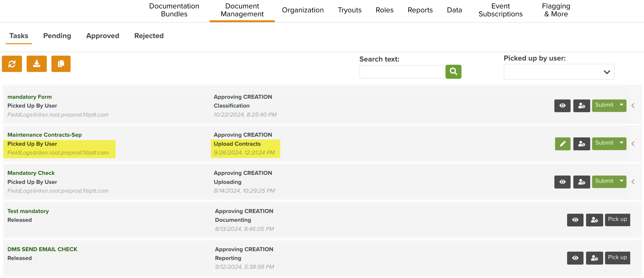
Task: Open the Reports menu item
Action: click(420, 10)
